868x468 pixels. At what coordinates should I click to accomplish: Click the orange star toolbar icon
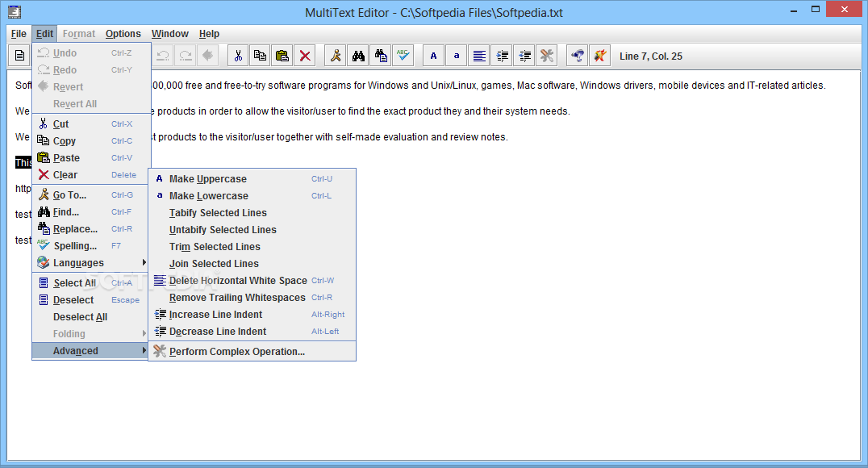(x=600, y=56)
